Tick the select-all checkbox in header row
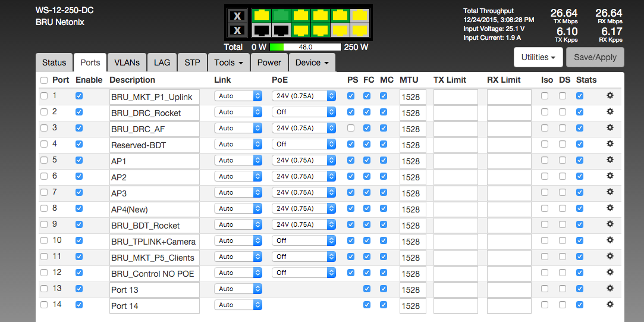This screenshot has width=644, height=322. coord(44,80)
